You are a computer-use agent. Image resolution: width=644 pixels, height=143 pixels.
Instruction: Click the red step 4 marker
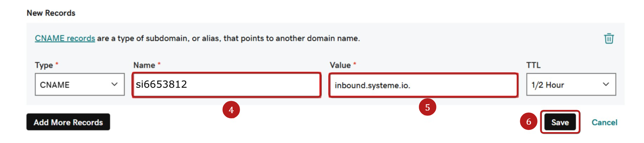click(x=231, y=110)
